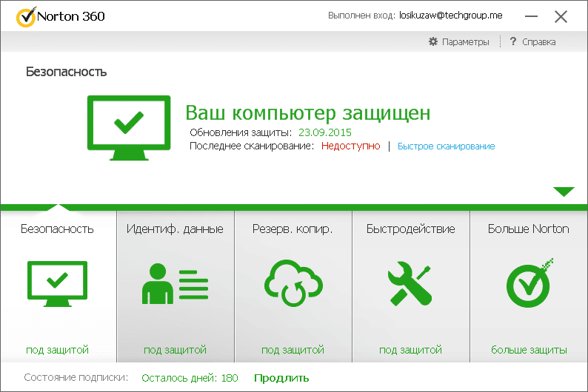588x392 pixels.
Task: Click the wrench and screwdriver performance icon
Action: click(410, 283)
